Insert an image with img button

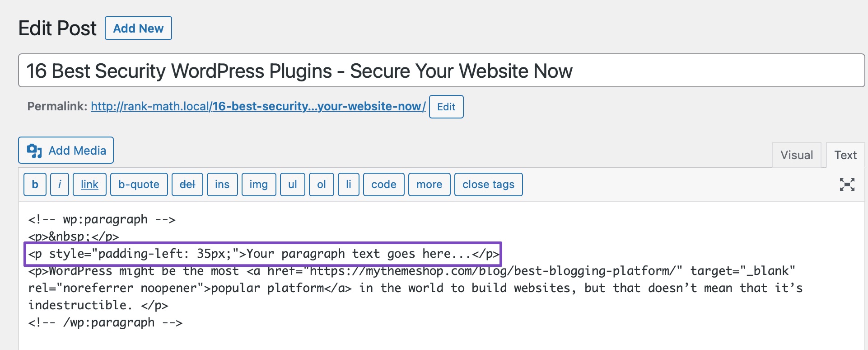click(259, 184)
